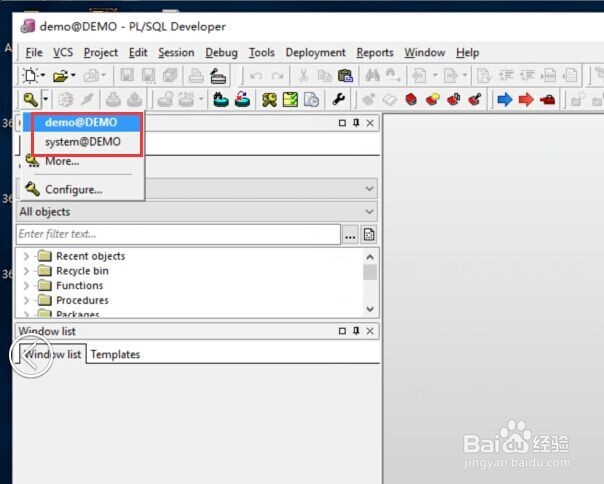Choose Configure... in logon dropdown
This screenshot has height=484, width=604.
74,190
